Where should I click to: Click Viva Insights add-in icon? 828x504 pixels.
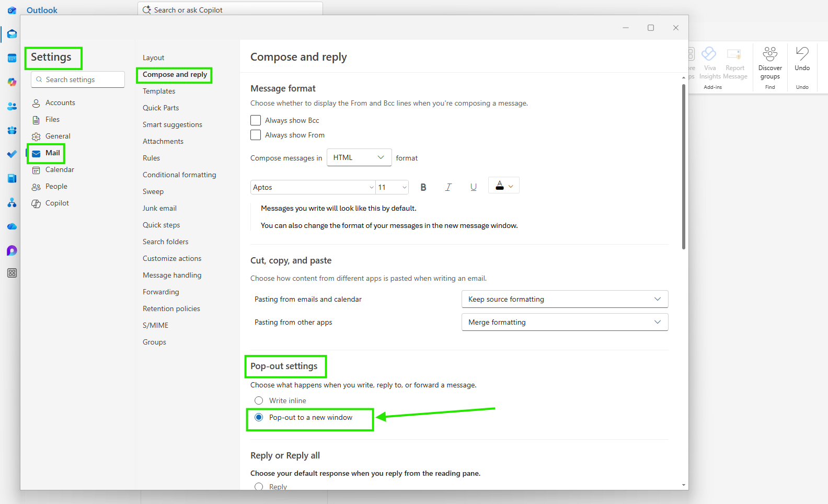[x=709, y=63]
